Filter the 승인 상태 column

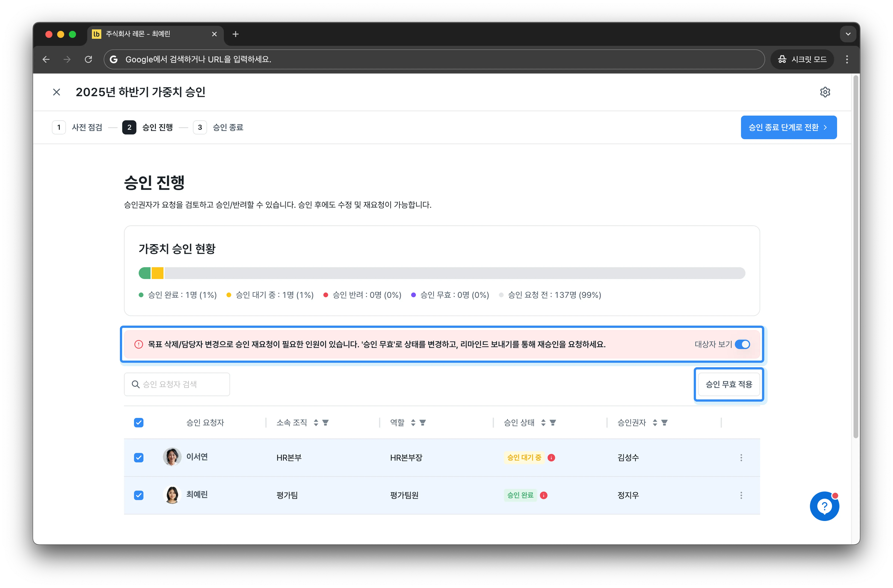553,423
